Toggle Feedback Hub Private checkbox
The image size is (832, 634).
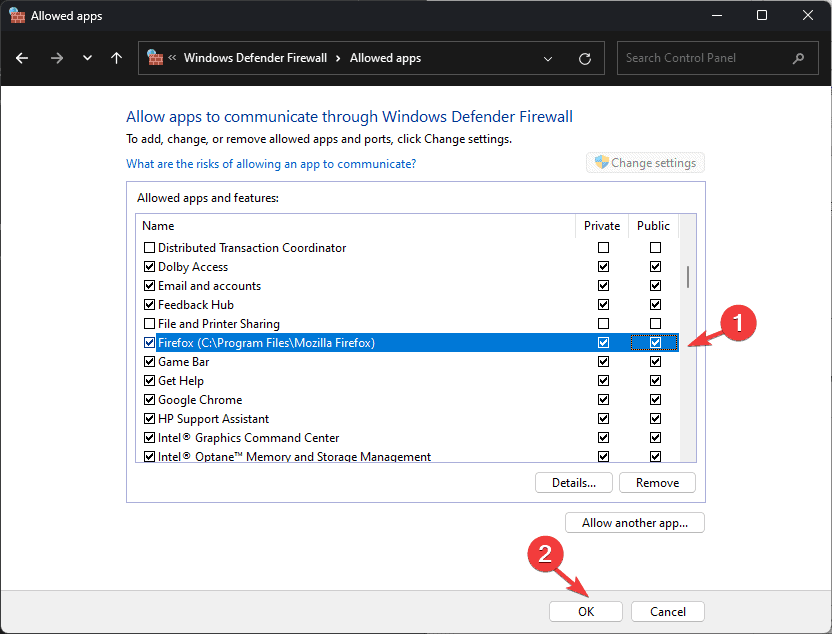click(x=603, y=305)
